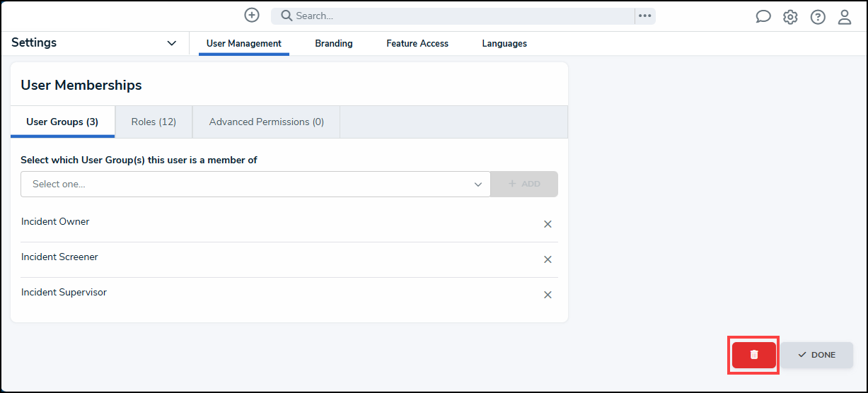Remove the Incident Supervisor group
This screenshot has height=393, width=868.
tap(548, 295)
